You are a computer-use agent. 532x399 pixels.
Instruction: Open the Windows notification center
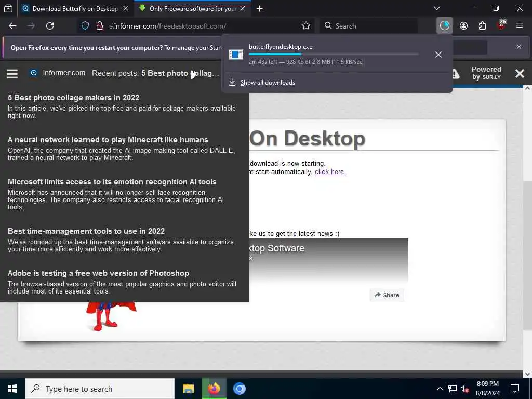click(515, 389)
